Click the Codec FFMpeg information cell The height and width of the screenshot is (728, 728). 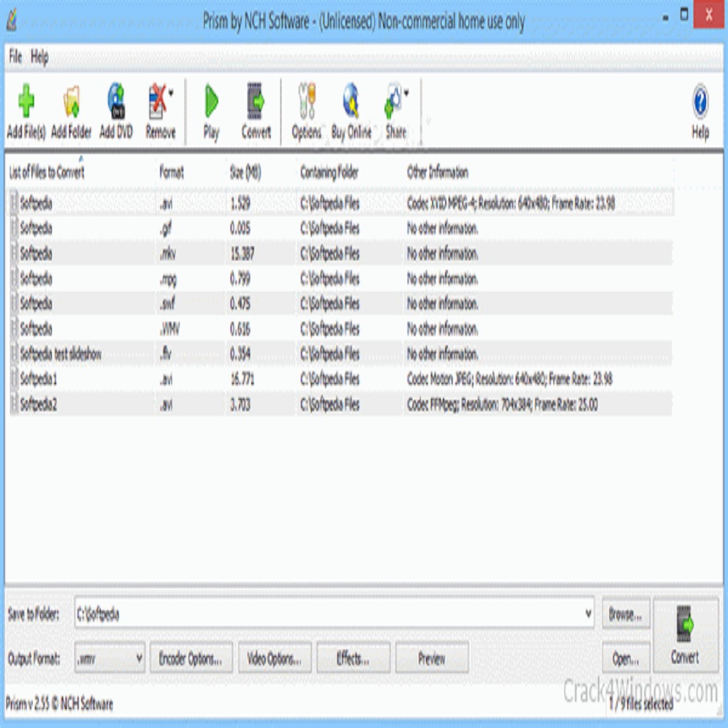click(x=502, y=405)
